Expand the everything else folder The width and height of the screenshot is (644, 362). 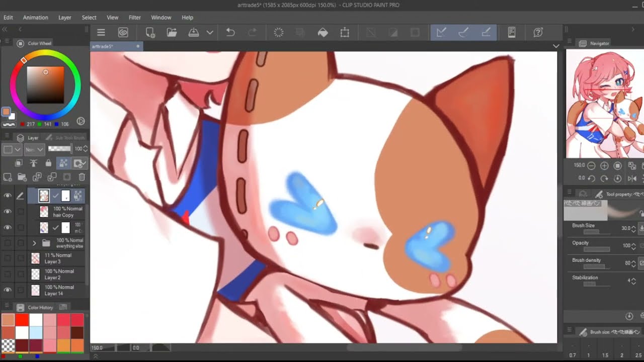click(x=34, y=243)
